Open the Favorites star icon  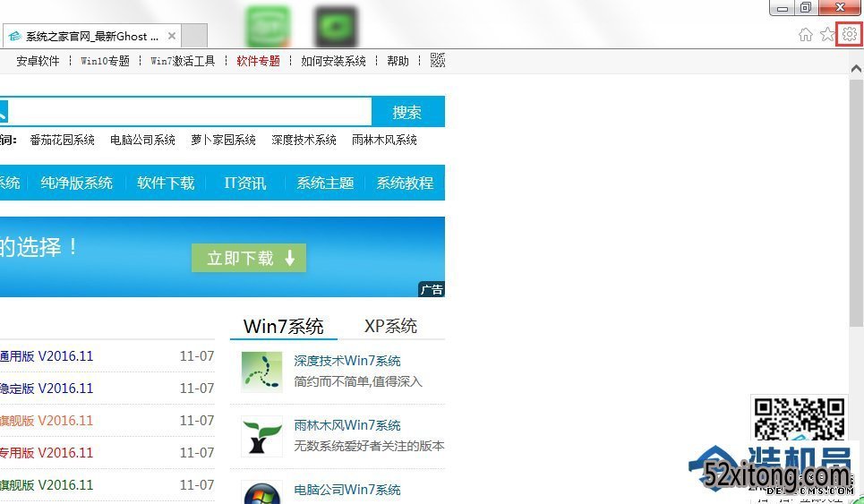[x=827, y=35]
